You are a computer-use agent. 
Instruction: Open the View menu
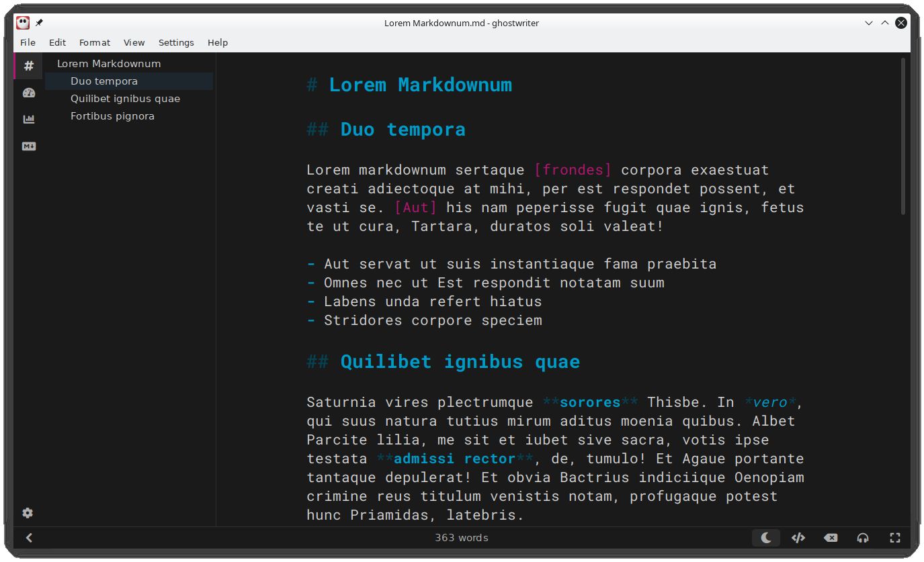134,42
